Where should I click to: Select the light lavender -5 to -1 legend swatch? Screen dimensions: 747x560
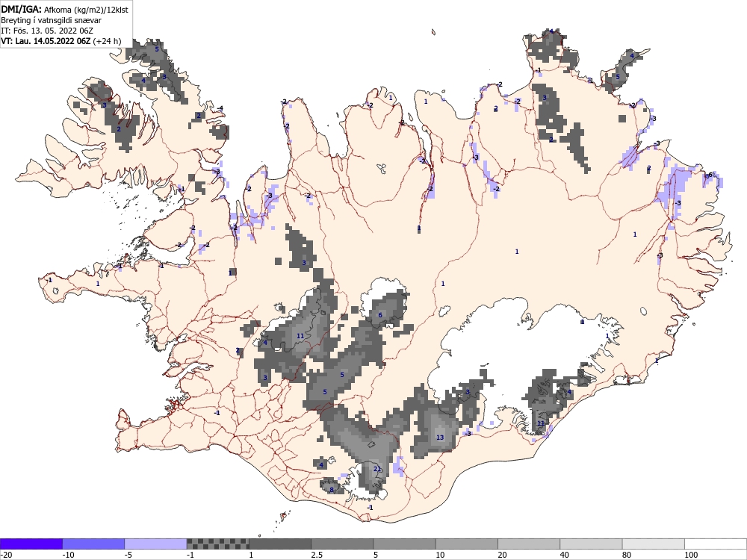click(155, 544)
